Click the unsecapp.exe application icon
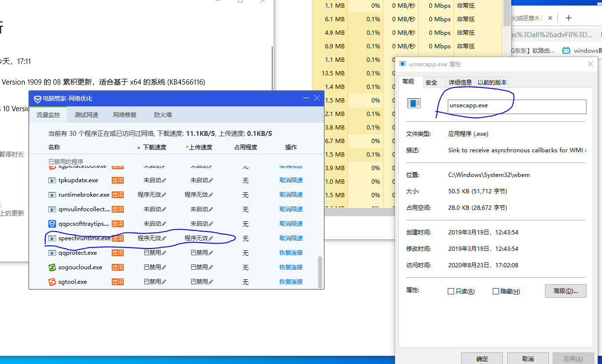Image resolution: width=602 pixels, height=364 pixels. [414, 103]
